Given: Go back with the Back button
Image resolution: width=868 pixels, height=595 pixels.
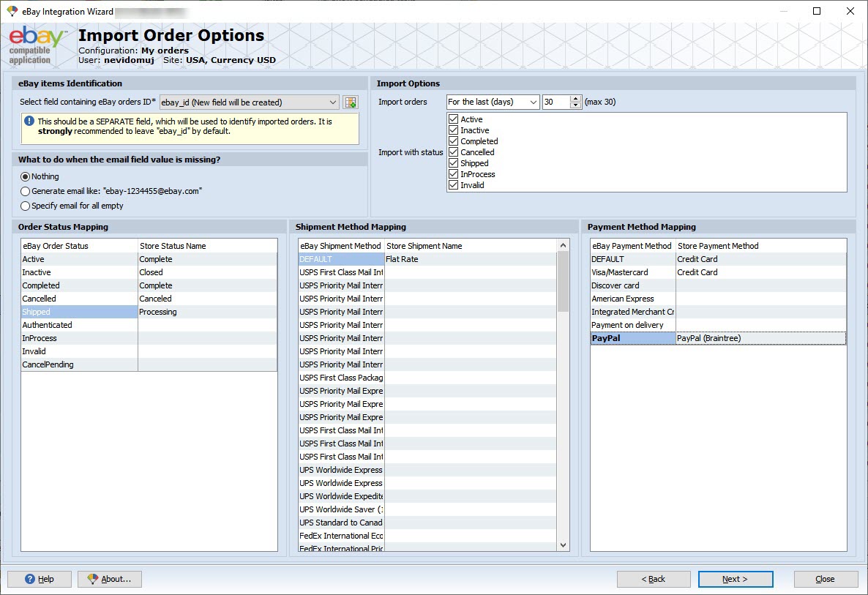Looking at the screenshot, I should click(654, 579).
